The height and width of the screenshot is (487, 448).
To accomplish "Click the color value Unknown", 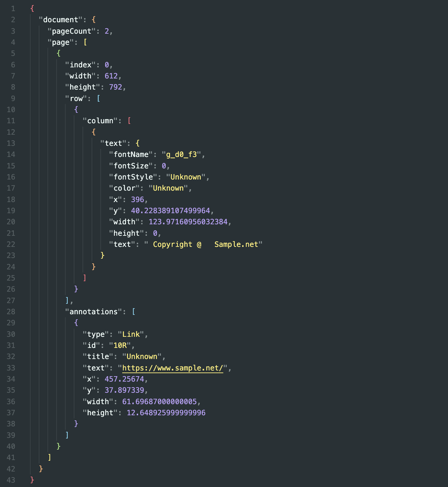I will 168,188.
